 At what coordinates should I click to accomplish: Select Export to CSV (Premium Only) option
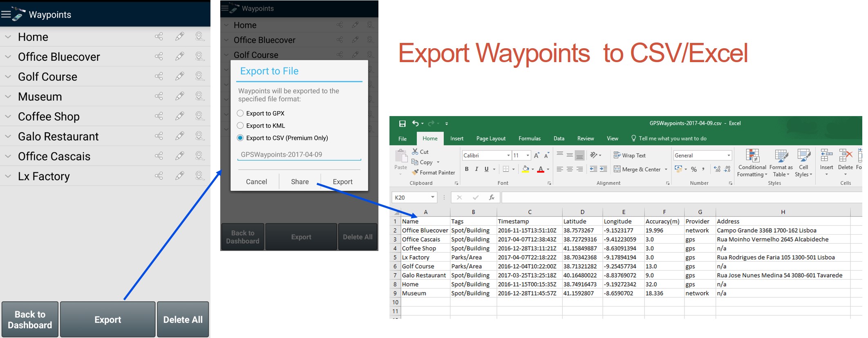pyautogui.click(x=240, y=138)
